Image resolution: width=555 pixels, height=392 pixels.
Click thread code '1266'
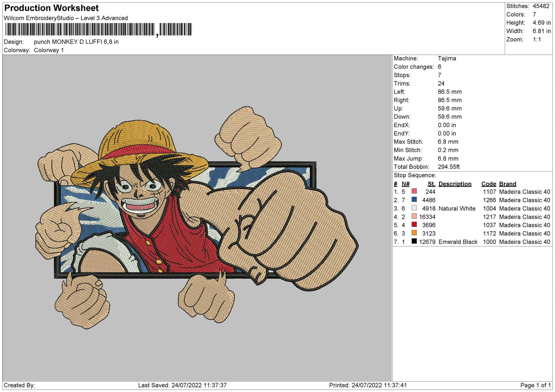[x=490, y=200]
